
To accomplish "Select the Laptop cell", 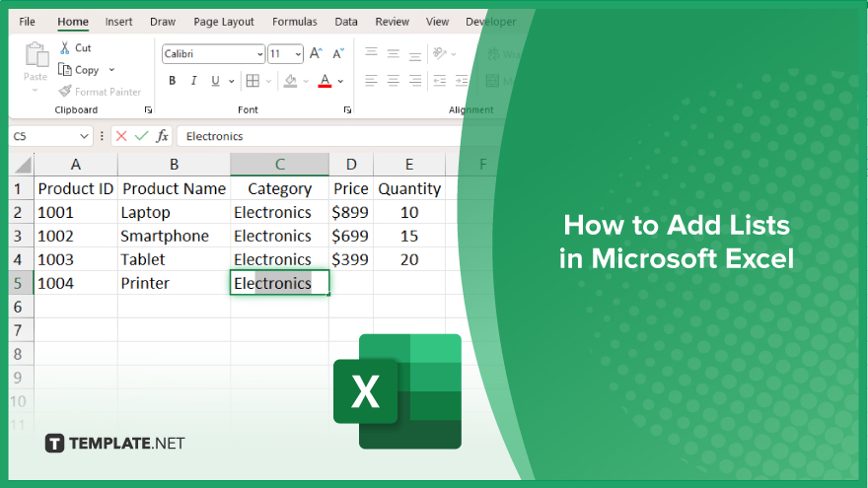I will [174, 213].
